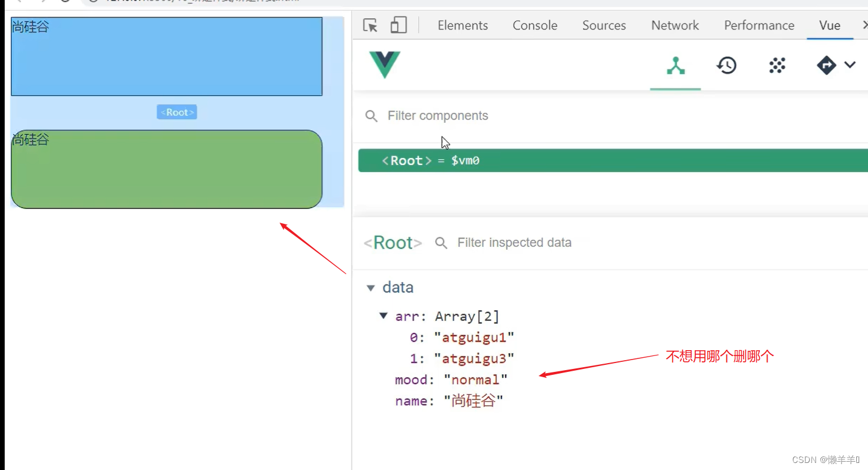Open the Vue events dots icon
Screen dimensions: 868x470
pos(777,65)
